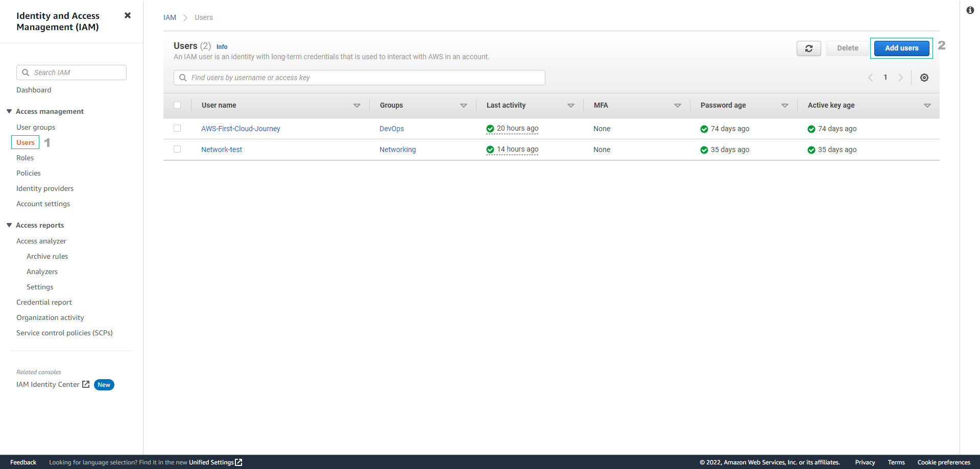Click green check next to 35 days password age
This screenshot has width=980, height=469.
coord(704,150)
